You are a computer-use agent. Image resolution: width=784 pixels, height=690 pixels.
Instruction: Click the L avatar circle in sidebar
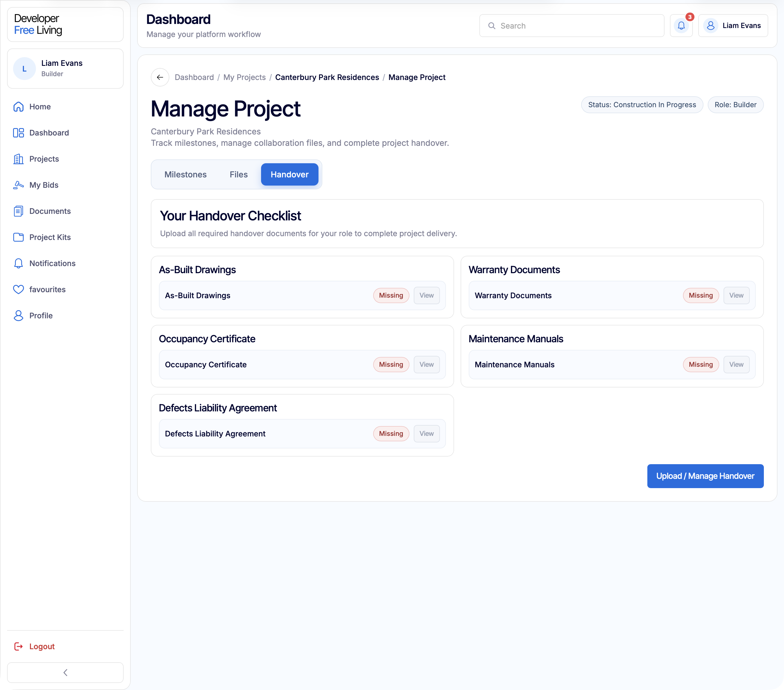point(24,69)
